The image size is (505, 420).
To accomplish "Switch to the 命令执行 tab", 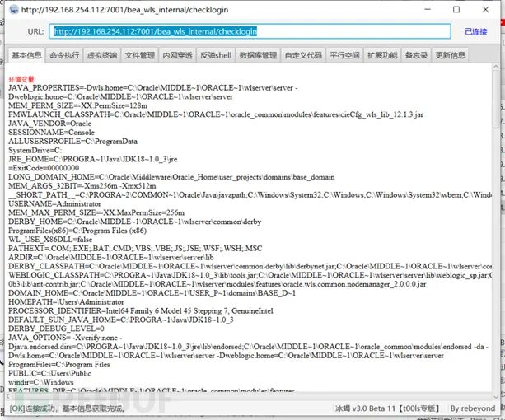I will pyautogui.click(x=64, y=55).
